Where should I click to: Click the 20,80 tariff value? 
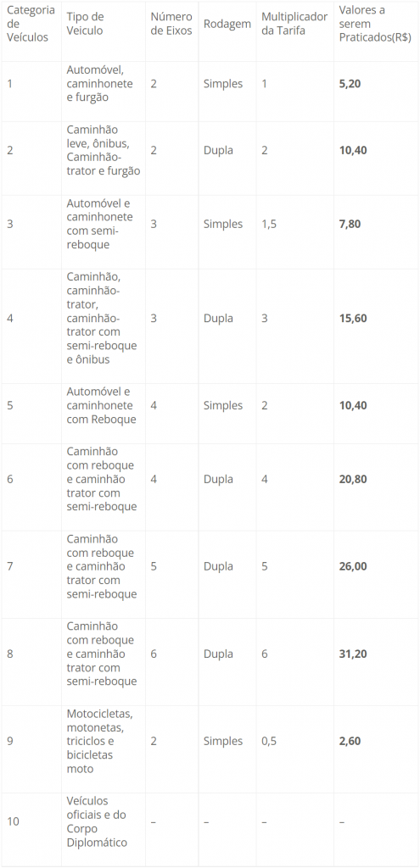click(x=353, y=480)
